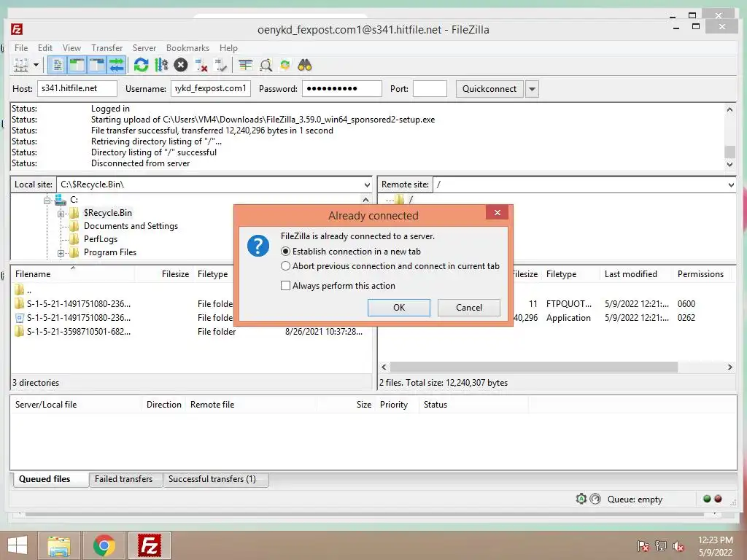Image resolution: width=747 pixels, height=560 pixels.
Task: Click the FileZilla taskbar icon
Action: click(150, 545)
